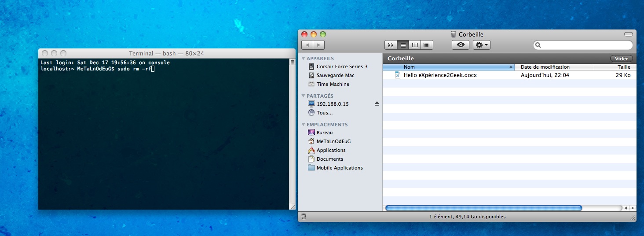644x236 pixels.
Task: Click the Quick Look eye button
Action: tap(461, 45)
